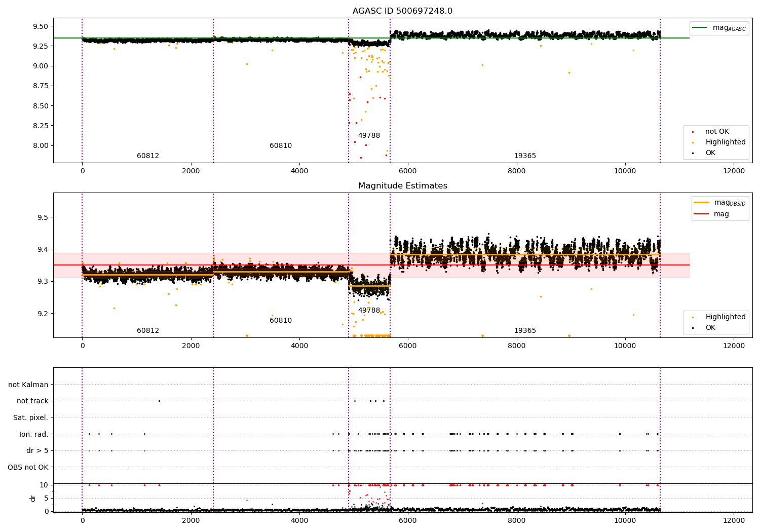The image size is (760, 532).
Task: Click OBSID label 60812 in Magnitude Estimates plot
Action: coord(148,331)
